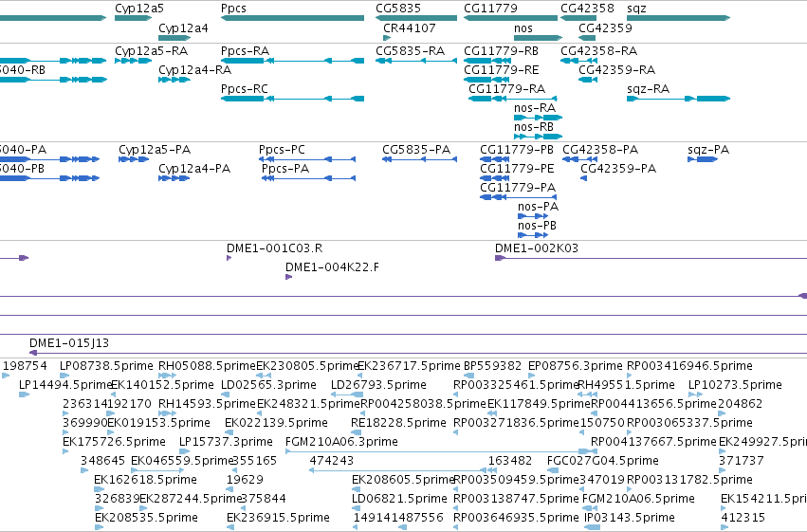The image size is (807, 532).
Task: Click the CG11779-PB protein feature
Action: (x=495, y=159)
